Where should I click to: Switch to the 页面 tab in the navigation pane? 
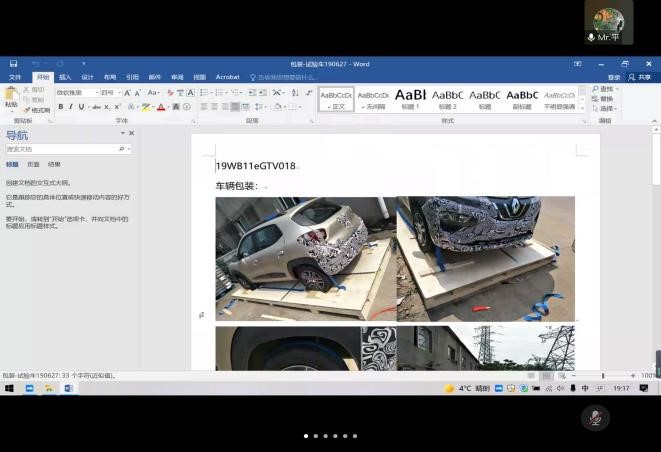coord(33,164)
